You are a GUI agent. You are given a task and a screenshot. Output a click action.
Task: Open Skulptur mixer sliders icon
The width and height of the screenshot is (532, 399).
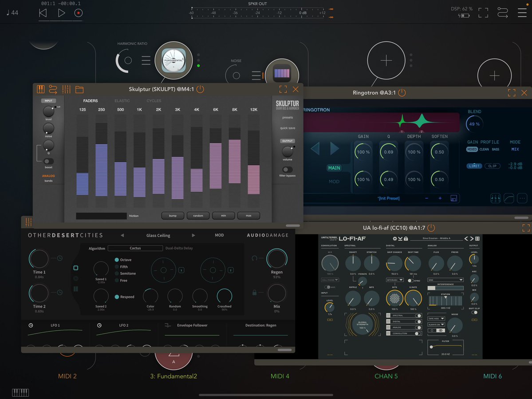(x=66, y=89)
